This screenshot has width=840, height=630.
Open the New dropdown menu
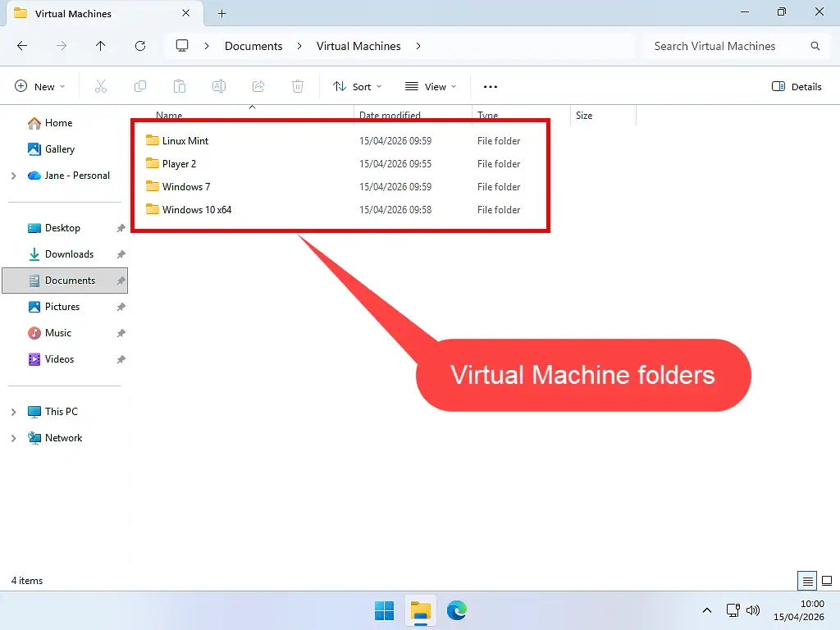click(39, 86)
